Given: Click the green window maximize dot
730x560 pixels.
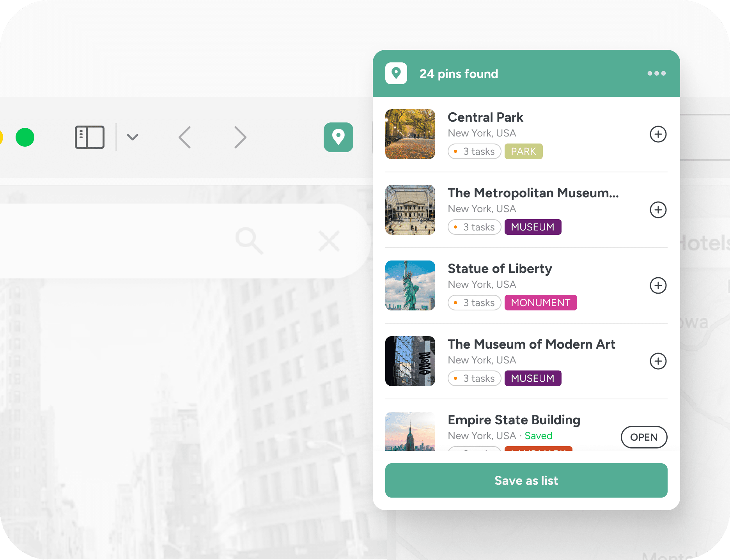Looking at the screenshot, I should pos(25,137).
